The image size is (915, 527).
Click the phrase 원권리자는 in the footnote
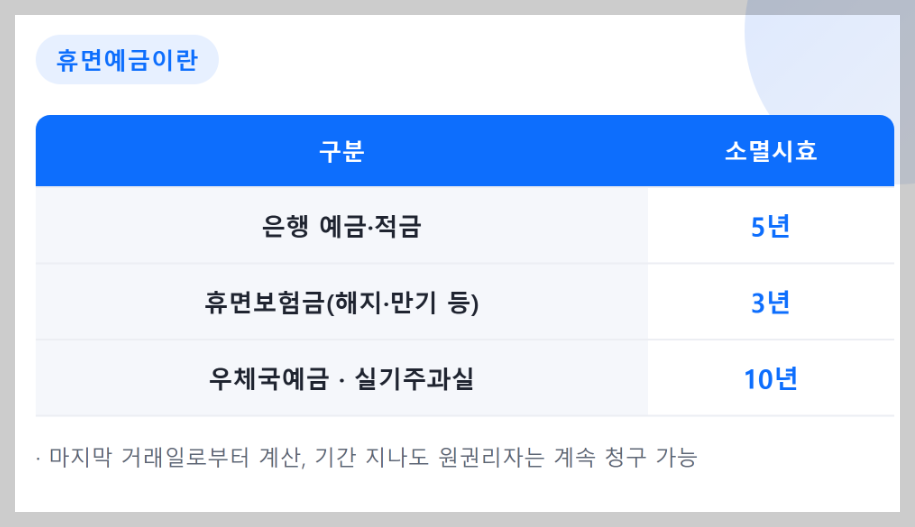click(x=491, y=457)
